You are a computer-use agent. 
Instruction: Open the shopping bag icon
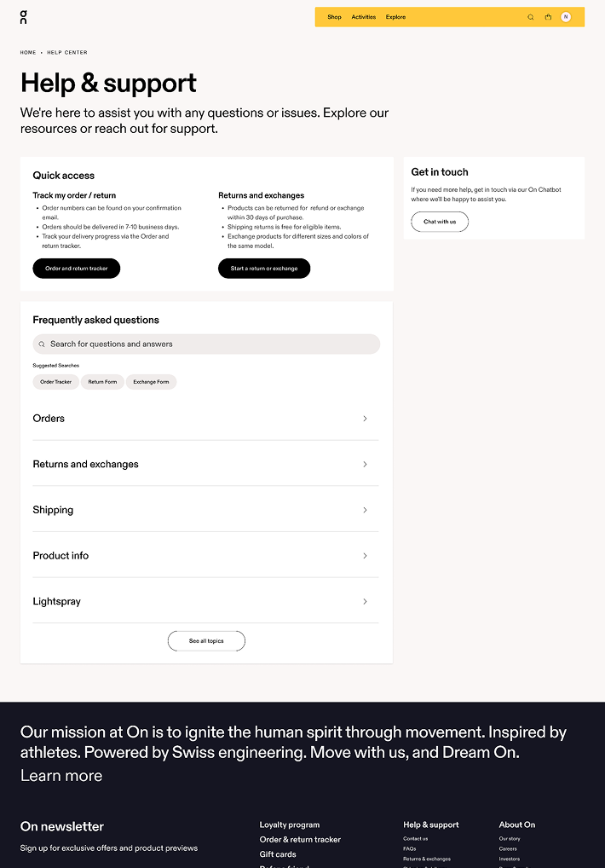(x=548, y=17)
